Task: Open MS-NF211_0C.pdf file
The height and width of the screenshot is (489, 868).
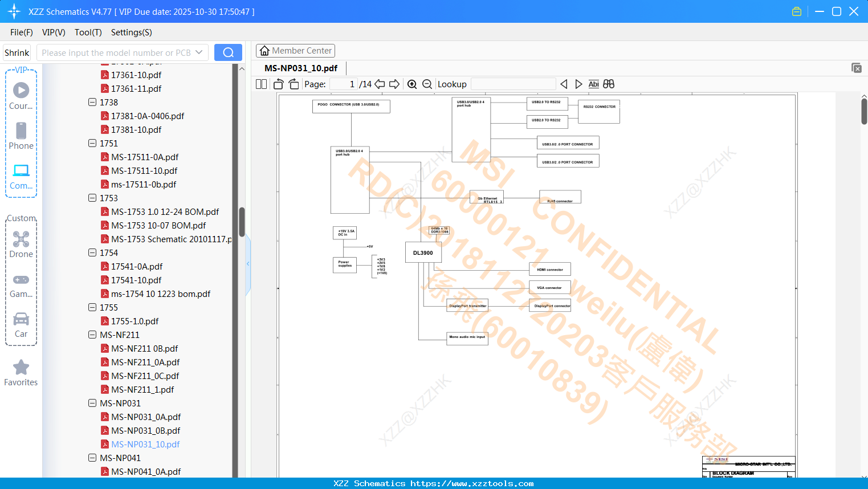Action: [145, 376]
